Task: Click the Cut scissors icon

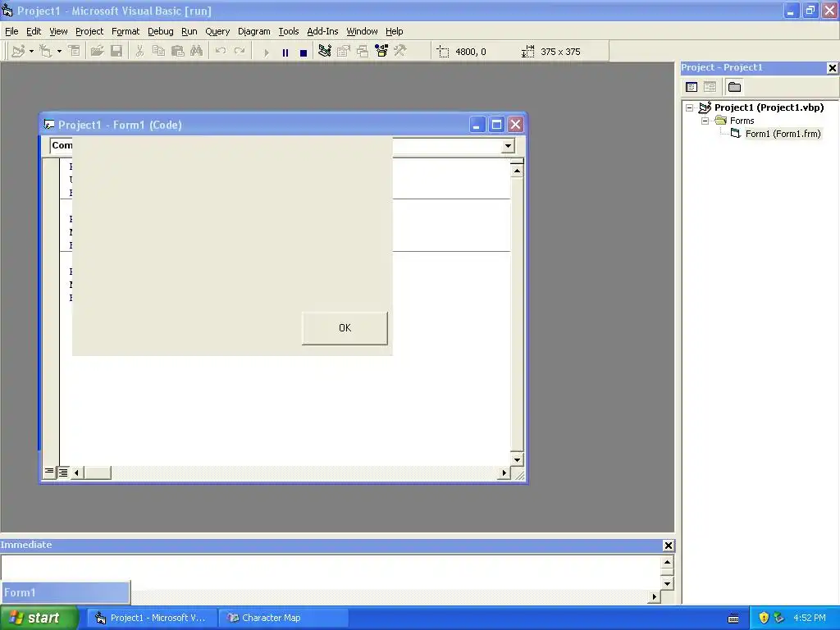Action: click(x=139, y=52)
